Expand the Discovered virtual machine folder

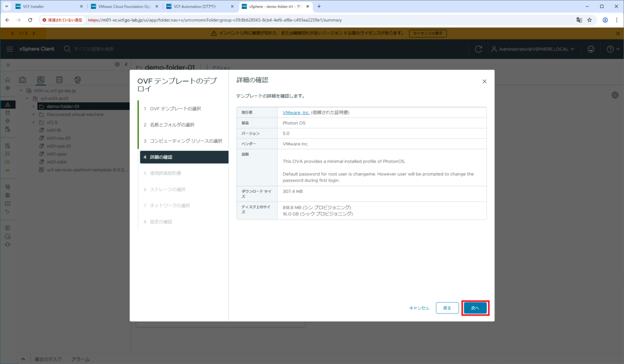click(x=34, y=114)
